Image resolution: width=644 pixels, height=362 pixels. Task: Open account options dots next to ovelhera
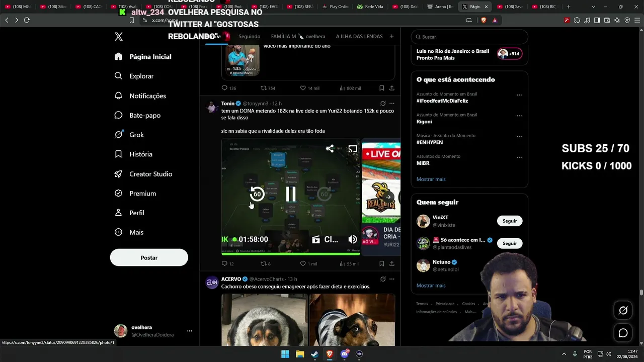tap(190, 331)
